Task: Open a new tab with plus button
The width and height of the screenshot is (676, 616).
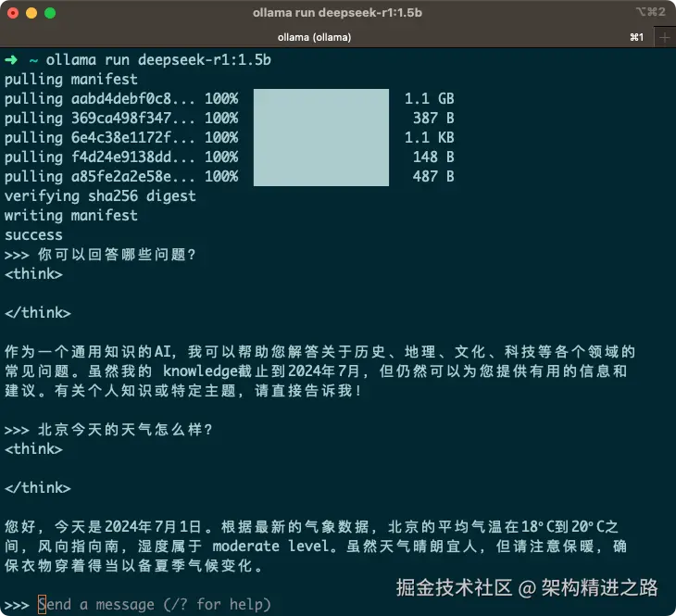Action: point(664,38)
